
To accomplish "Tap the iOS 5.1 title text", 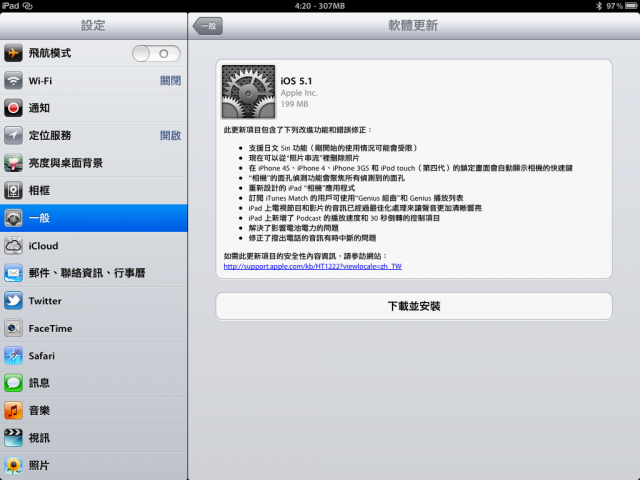I will [x=296, y=81].
